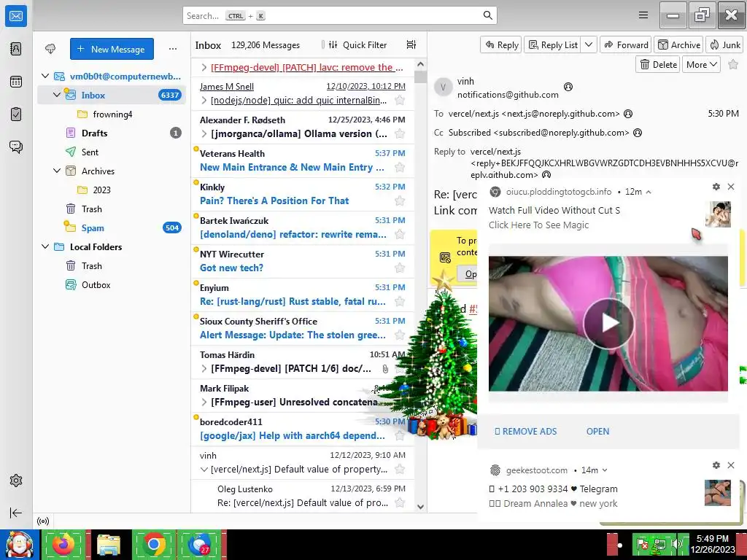Open the Chat sidebar icon
The width and height of the screenshot is (747, 560).
(x=16, y=147)
